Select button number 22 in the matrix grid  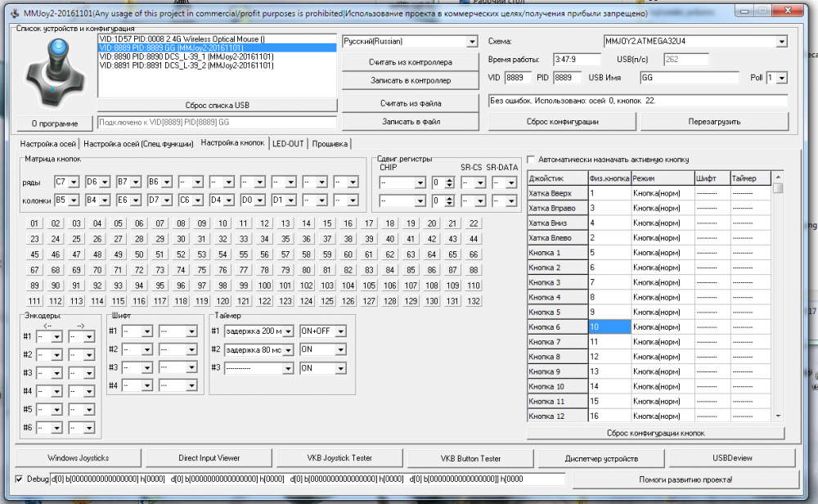(473, 223)
